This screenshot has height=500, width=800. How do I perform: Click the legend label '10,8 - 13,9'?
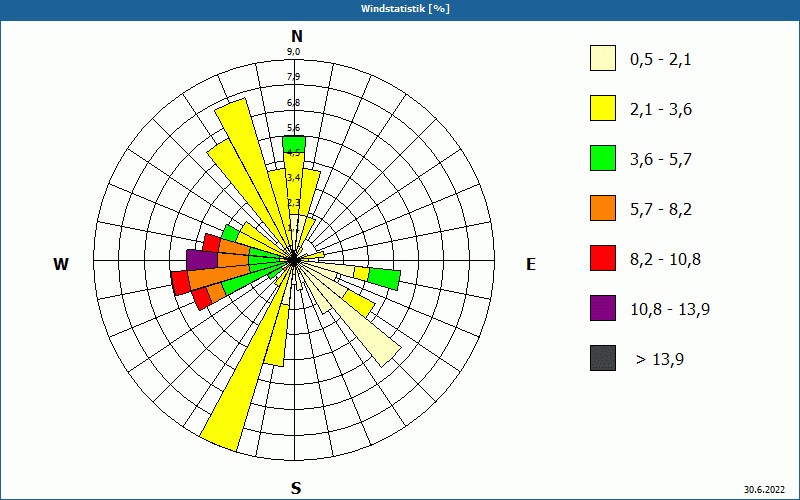670,310
